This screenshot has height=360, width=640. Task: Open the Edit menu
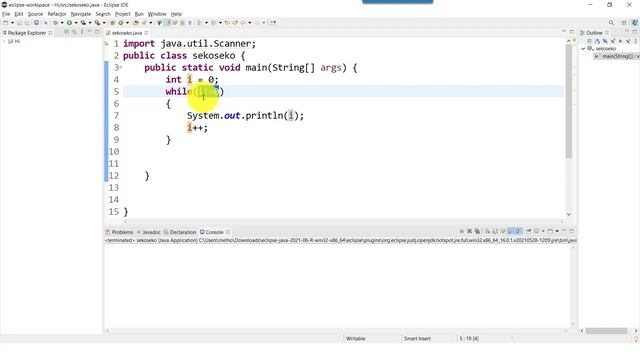[19, 14]
